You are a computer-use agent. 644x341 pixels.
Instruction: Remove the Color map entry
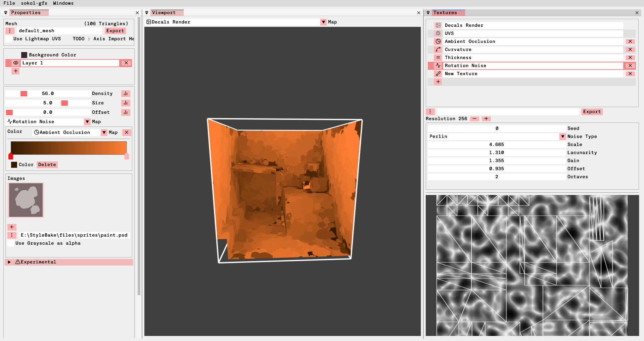click(x=127, y=132)
